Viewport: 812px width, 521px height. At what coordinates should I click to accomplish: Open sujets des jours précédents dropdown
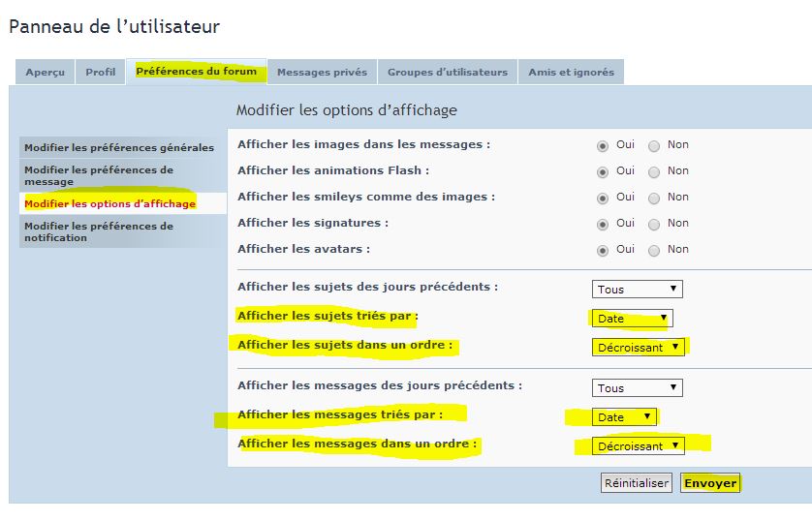point(637,289)
